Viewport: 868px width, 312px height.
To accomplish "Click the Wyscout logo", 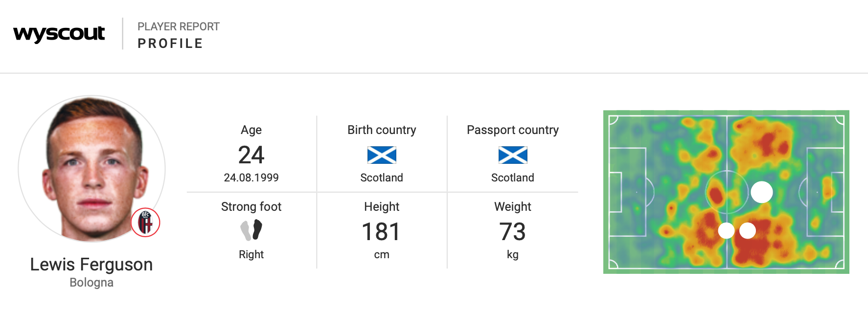I will point(59,34).
